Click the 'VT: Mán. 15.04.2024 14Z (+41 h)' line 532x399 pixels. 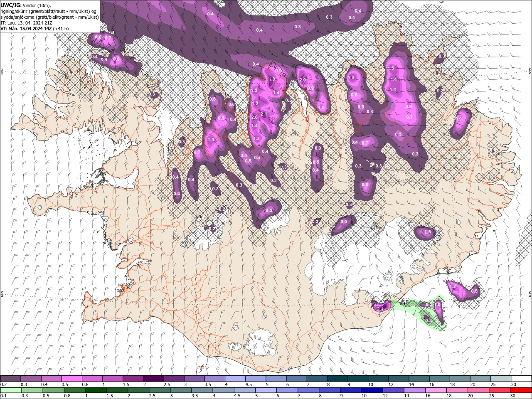click(35, 29)
